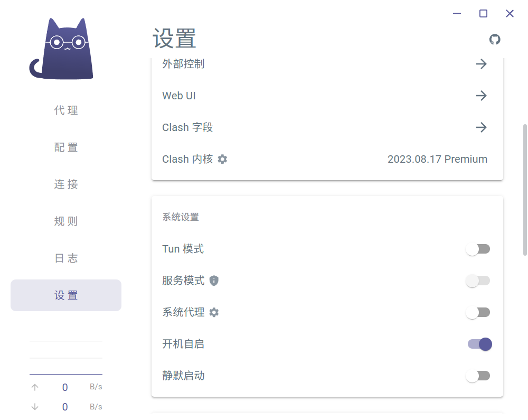Viewport: 528px width, 420px height.
Task: Open external control via its arrow icon
Action: click(x=481, y=64)
